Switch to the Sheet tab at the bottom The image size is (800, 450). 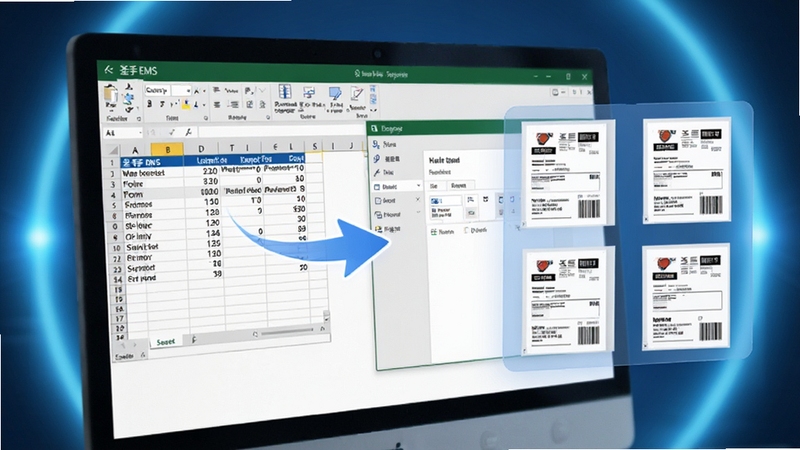point(165,342)
